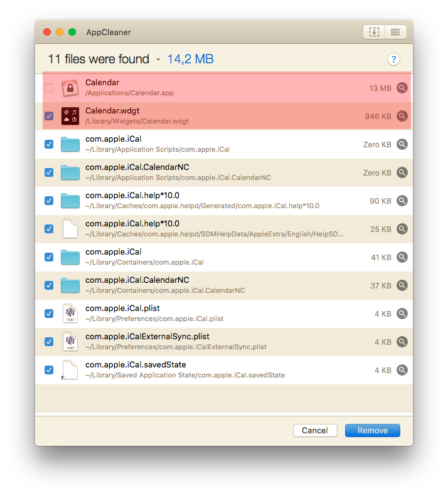Uncheck the com.apple.iCal.plist checkbox

click(x=49, y=314)
